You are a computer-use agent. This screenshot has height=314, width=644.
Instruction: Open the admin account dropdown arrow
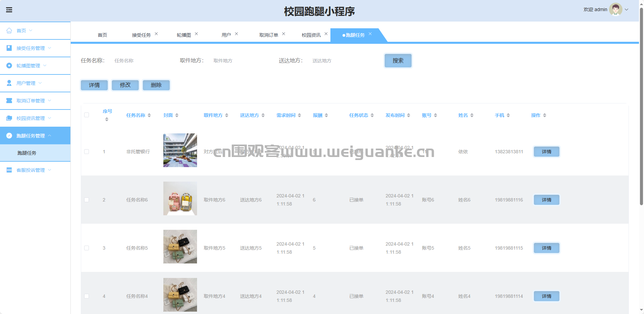[x=626, y=9]
